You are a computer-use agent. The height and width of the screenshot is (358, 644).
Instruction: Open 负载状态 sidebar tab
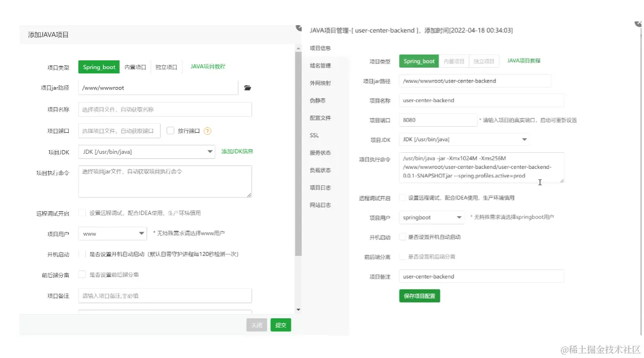(320, 170)
